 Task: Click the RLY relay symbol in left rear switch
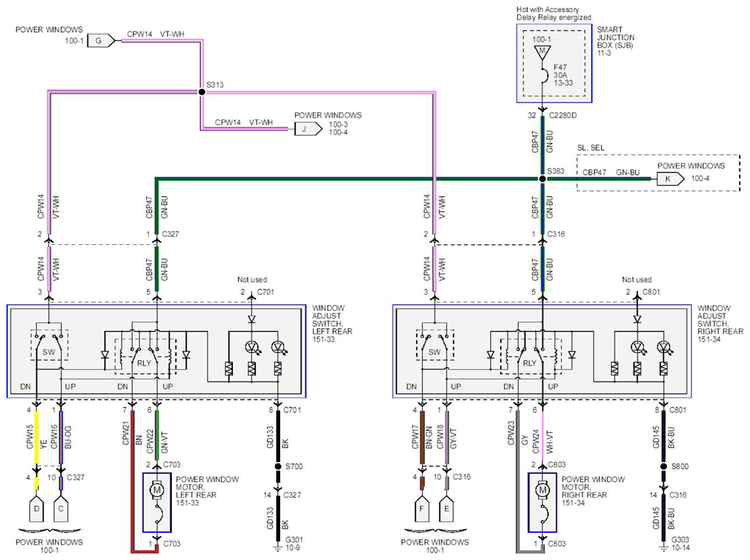point(145,357)
